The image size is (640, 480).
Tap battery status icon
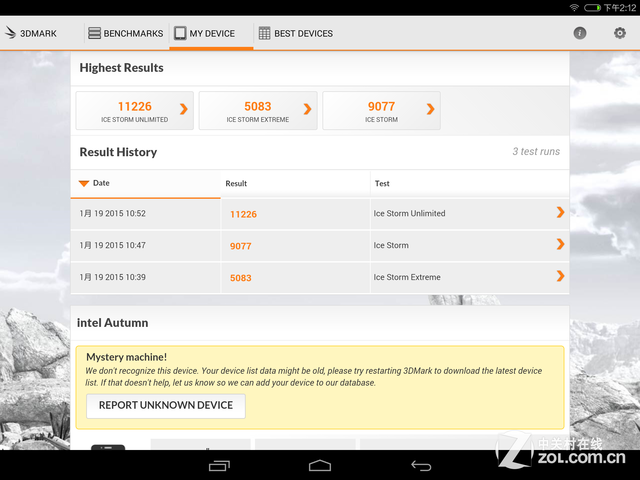[592, 7]
